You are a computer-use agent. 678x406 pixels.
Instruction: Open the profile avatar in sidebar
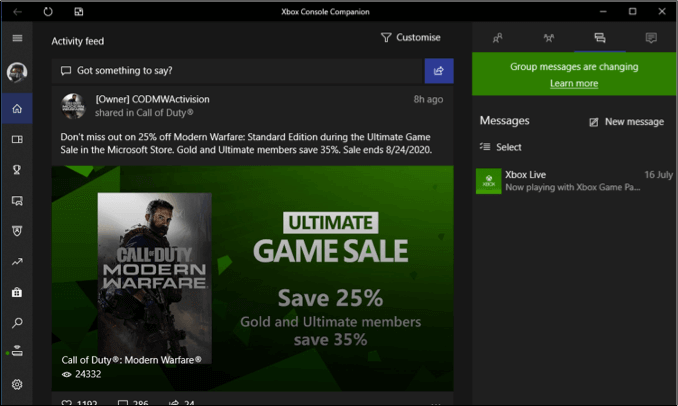pyautogui.click(x=17, y=72)
